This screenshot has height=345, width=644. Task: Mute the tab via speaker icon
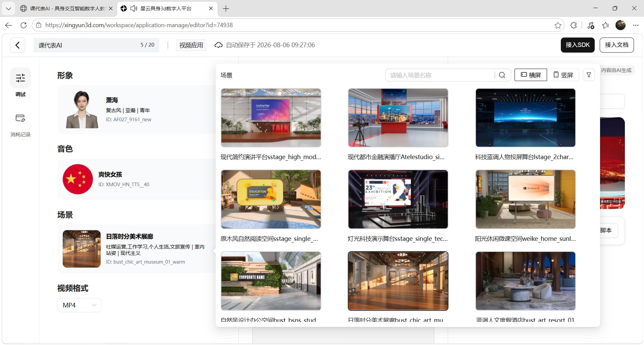pyautogui.click(x=133, y=8)
